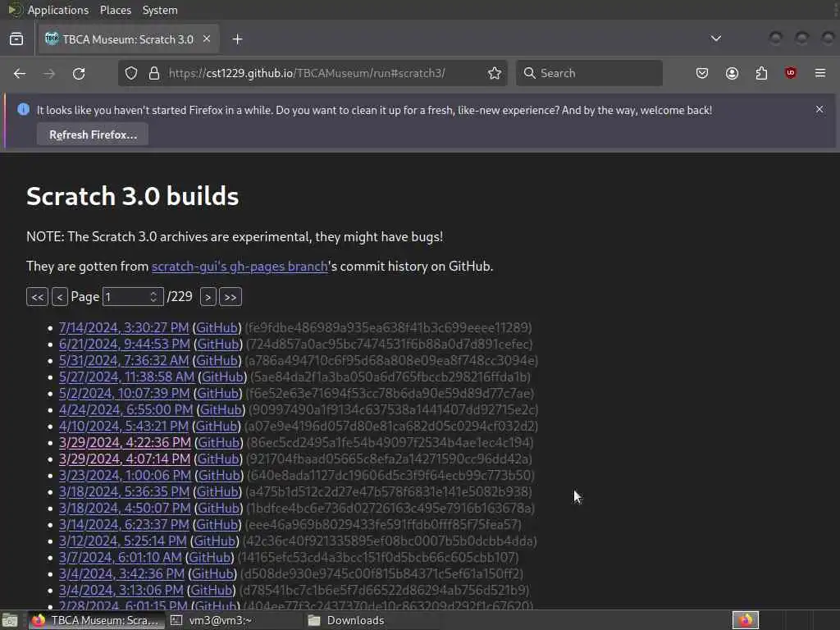Open the 5/27/2024, 11:38:58 AM build
Screen dimensions: 840x630
(126, 377)
